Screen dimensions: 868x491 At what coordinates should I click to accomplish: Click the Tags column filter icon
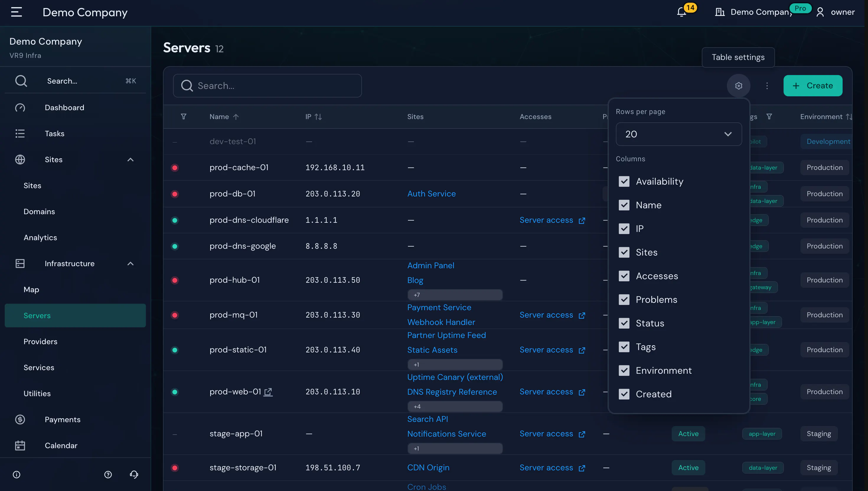coord(769,117)
